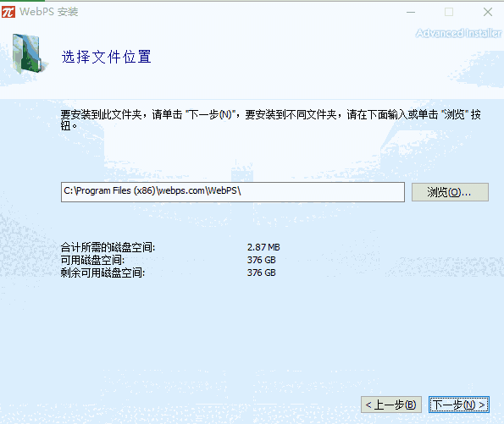Click the 可用磁盘空间 label

click(x=92, y=260)
